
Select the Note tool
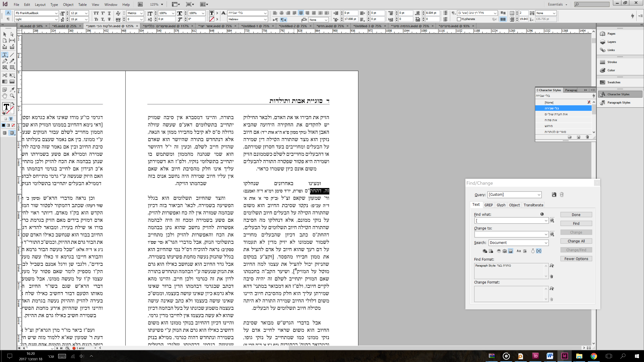point(5,90)
